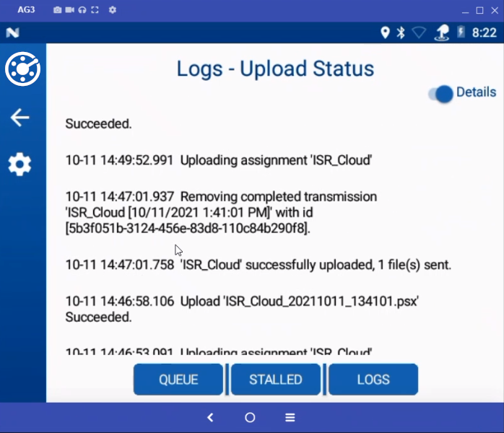Tap the location pin status icon

385,32
